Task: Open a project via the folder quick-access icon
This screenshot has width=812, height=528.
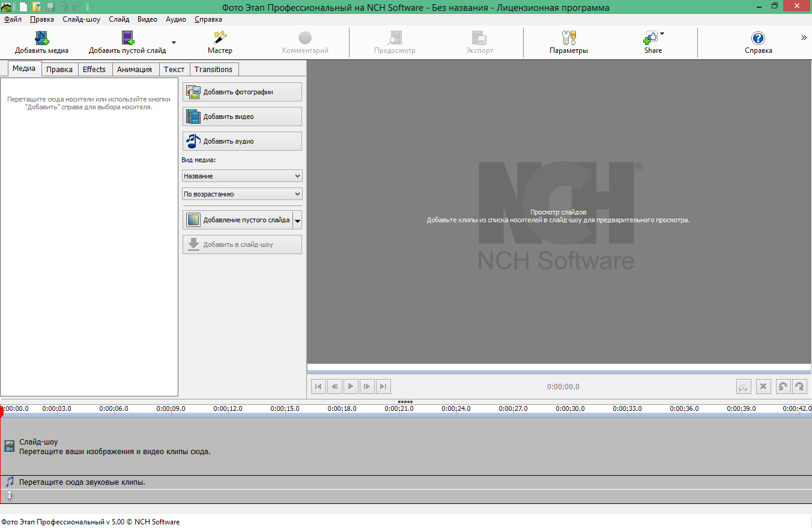Action: 37,5
